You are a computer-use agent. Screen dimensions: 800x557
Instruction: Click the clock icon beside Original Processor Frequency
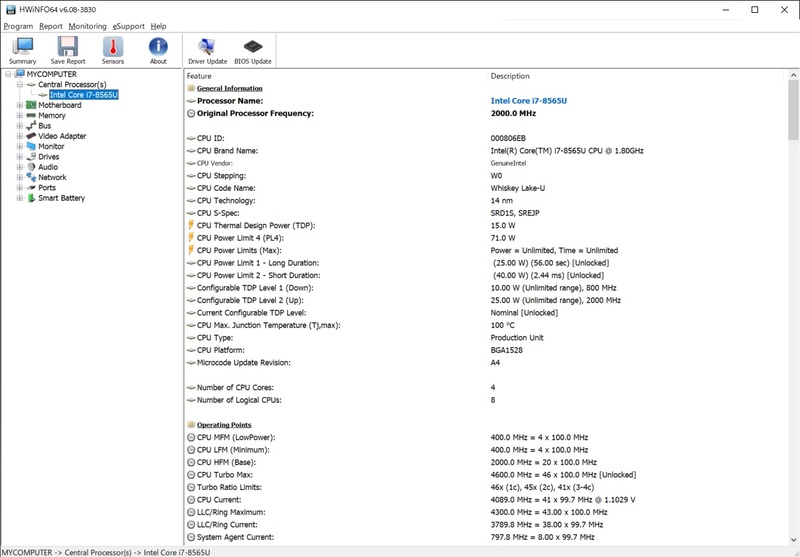(x=191, y=113)
